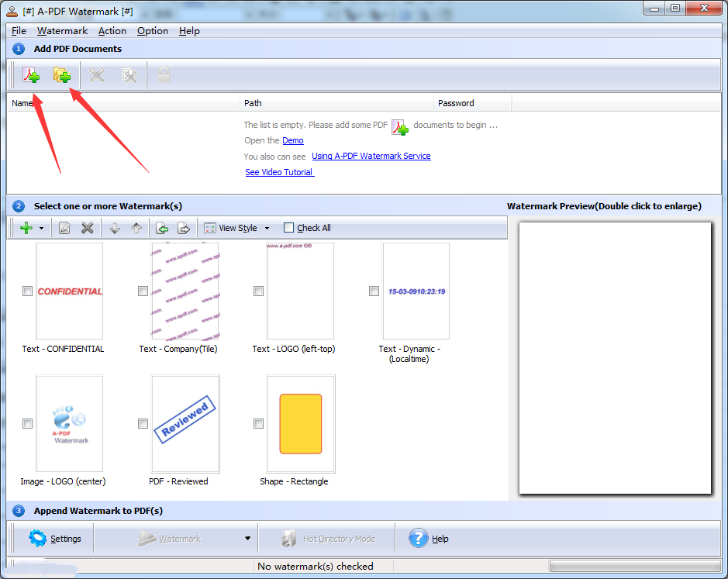The image size is (728, 579).
Task: Click the Import watermark icon
Action: coord(162,228)
